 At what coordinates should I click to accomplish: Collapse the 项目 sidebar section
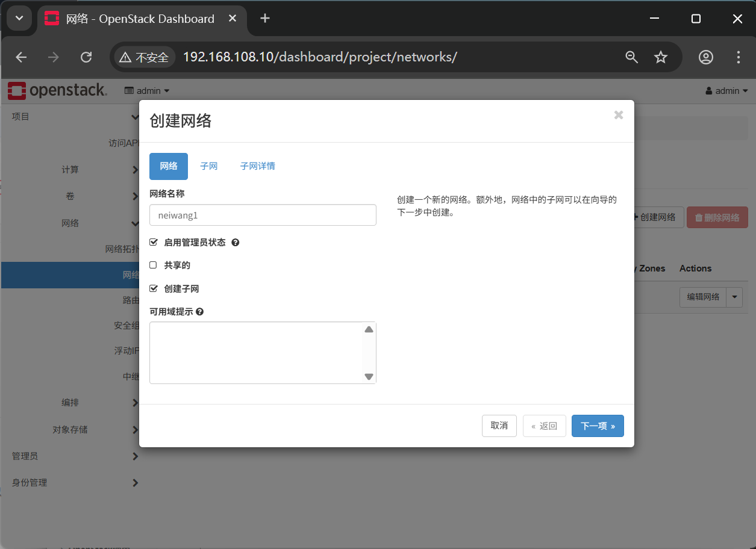[70, 117]
